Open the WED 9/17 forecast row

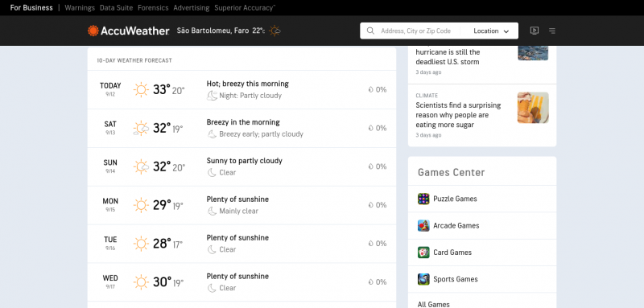[x=242, y=282]
